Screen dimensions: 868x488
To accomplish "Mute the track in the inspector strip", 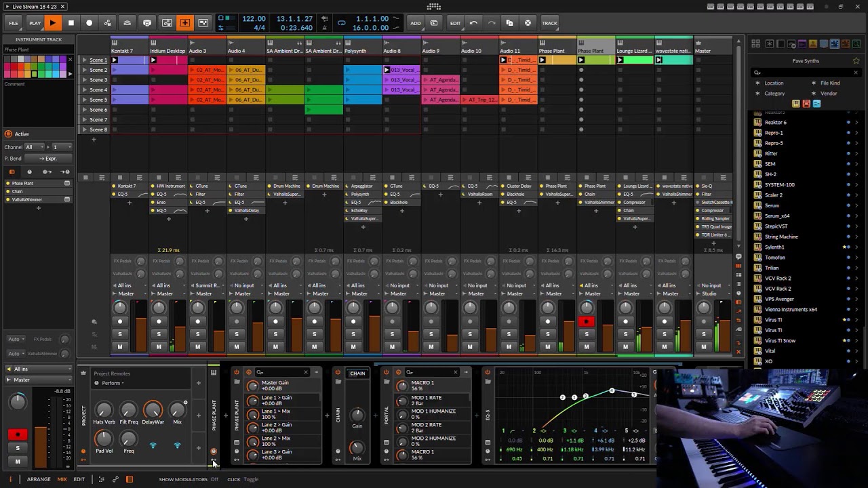I will pos(18,462).
